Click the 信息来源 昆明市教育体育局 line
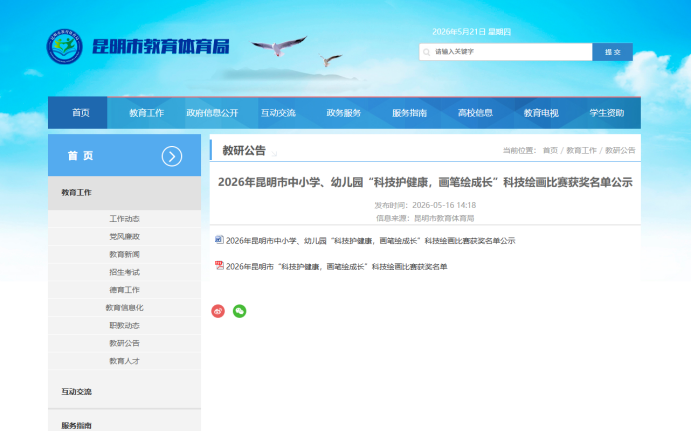Image resolution: width=691 pixels, height=431 pixels. click(x=425, y=218)
